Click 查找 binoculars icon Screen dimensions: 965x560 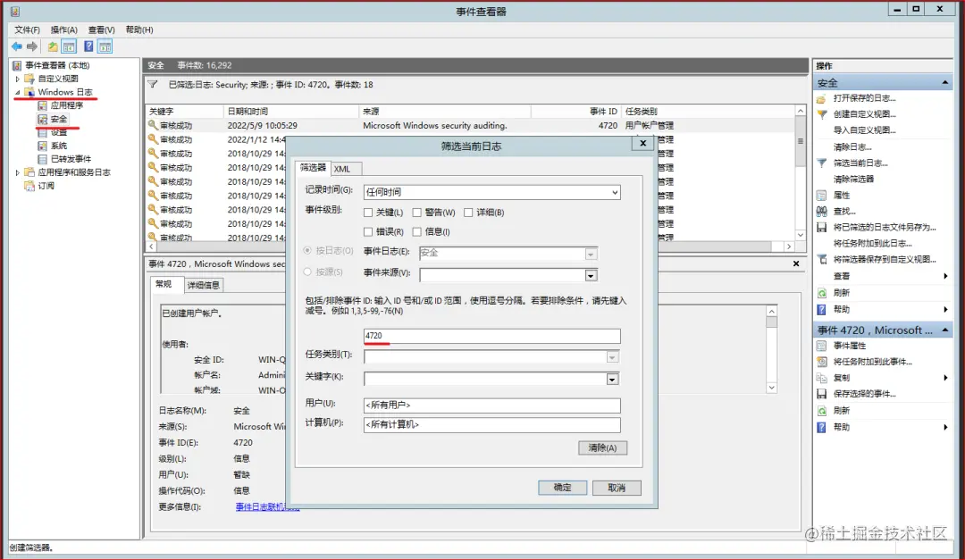(822, 211)
